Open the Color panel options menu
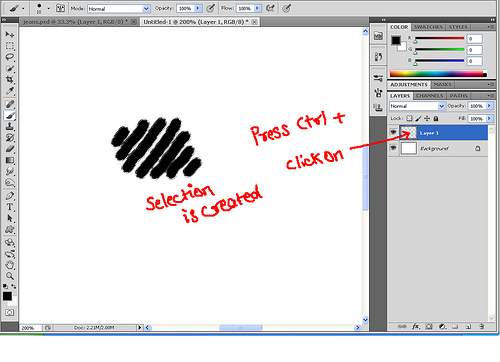Screen dimensions: 500x362 [491, 27]
